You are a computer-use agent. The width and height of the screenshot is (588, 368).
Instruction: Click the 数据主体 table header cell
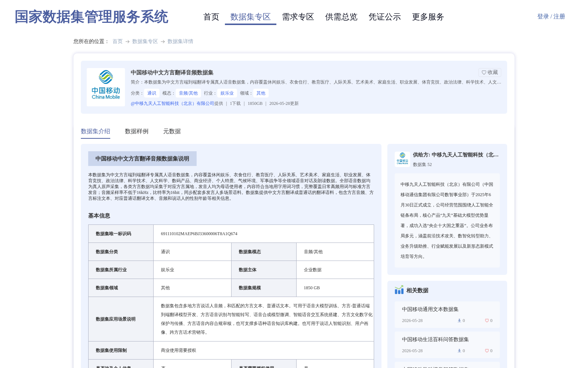pos(264,270)
